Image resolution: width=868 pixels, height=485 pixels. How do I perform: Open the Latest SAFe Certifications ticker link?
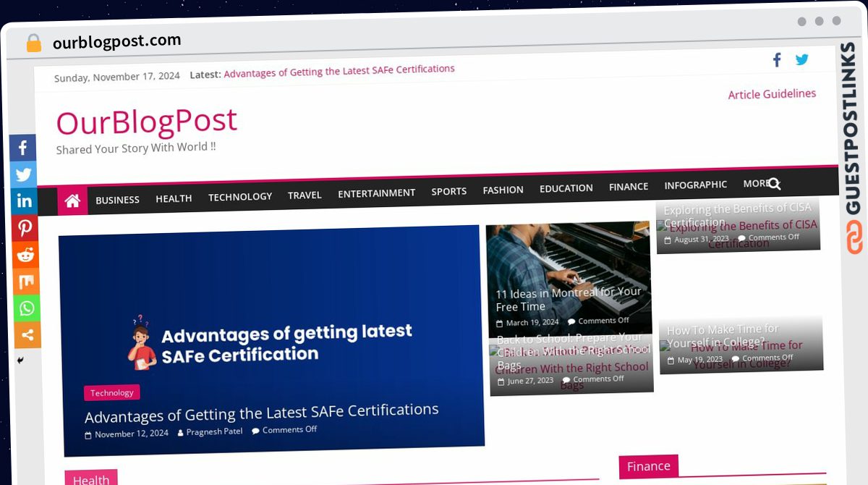(x=339, y=71)
